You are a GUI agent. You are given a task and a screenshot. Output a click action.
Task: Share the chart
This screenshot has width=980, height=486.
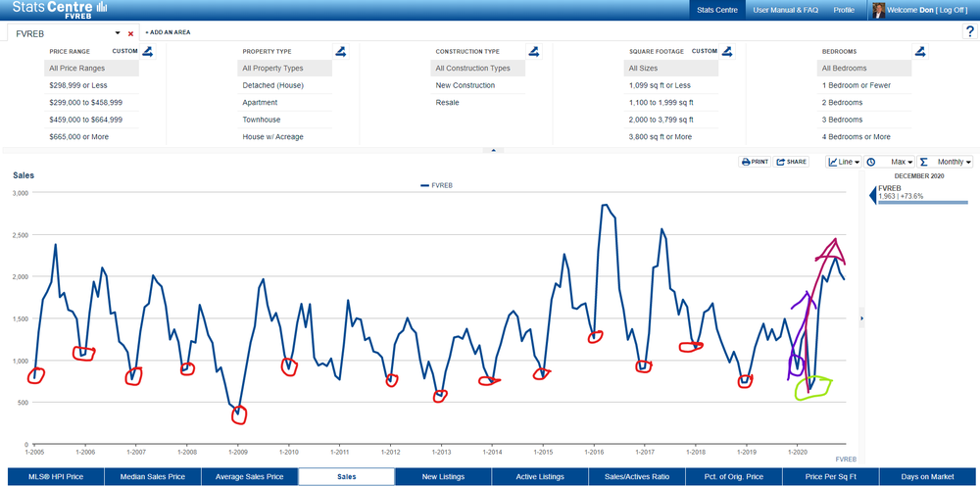[791, 162]
